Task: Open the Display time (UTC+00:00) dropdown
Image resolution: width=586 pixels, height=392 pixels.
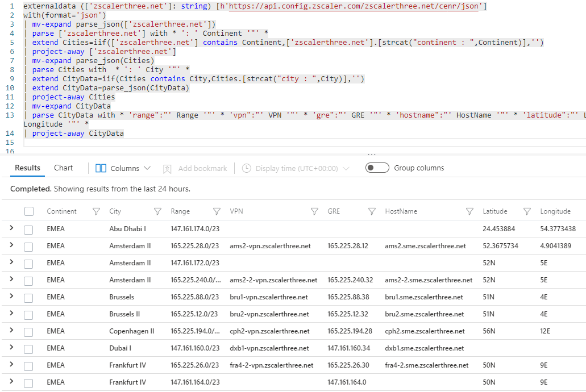Action: [296, 169]
